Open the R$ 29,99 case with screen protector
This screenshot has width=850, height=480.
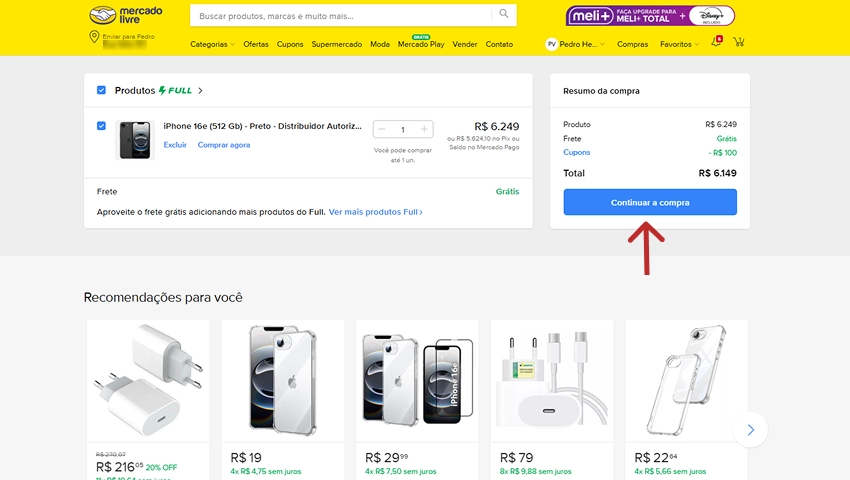(x=417, y=381)
